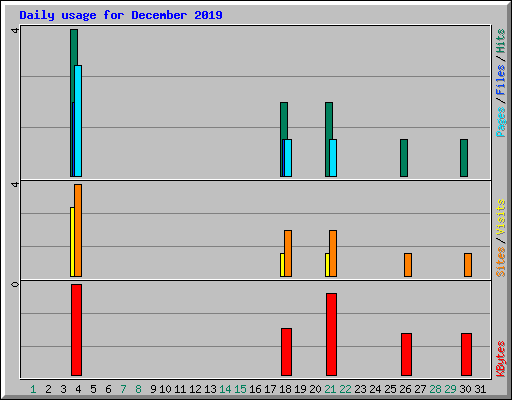Click the cyan Pages bar for day 21

point(333,158)
